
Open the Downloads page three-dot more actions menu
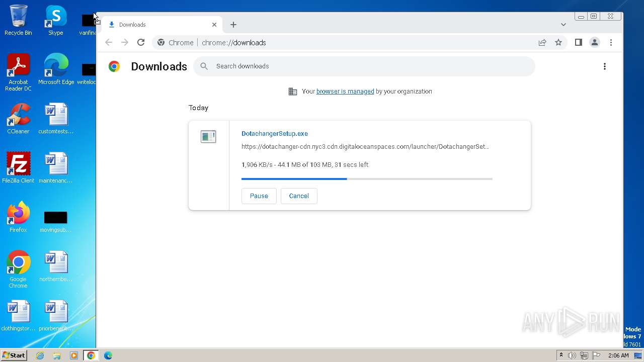tap(605, 66)
